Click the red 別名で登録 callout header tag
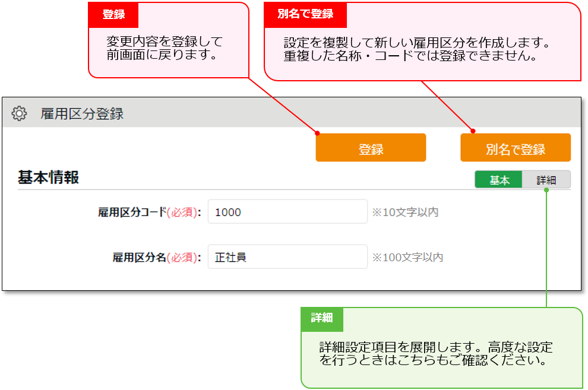Screen dimensions: 588x390 [305, 14]
